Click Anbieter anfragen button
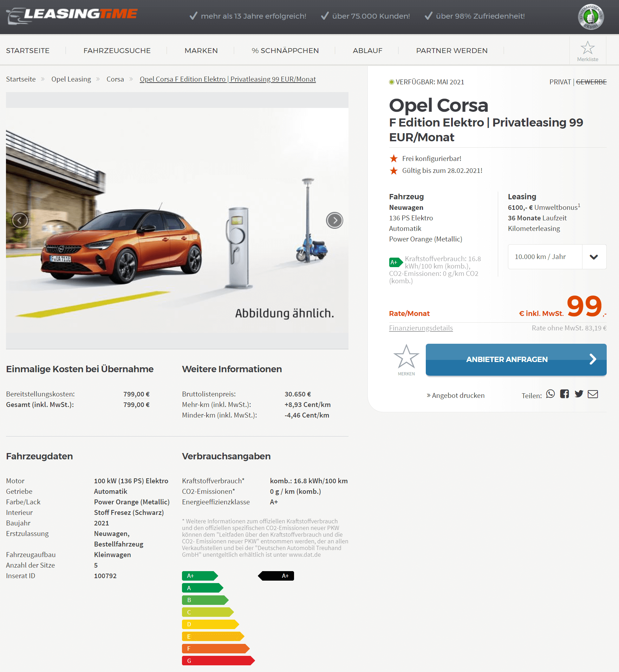 516,360
